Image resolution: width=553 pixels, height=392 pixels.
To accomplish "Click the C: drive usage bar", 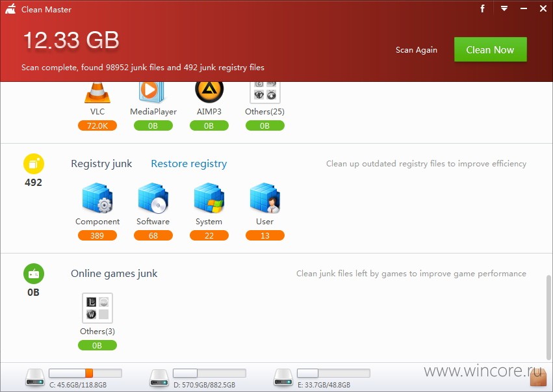I will (85, 373).
